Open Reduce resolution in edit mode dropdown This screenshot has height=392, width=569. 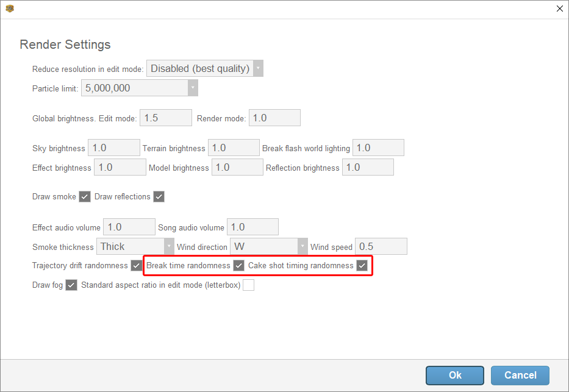205,68
